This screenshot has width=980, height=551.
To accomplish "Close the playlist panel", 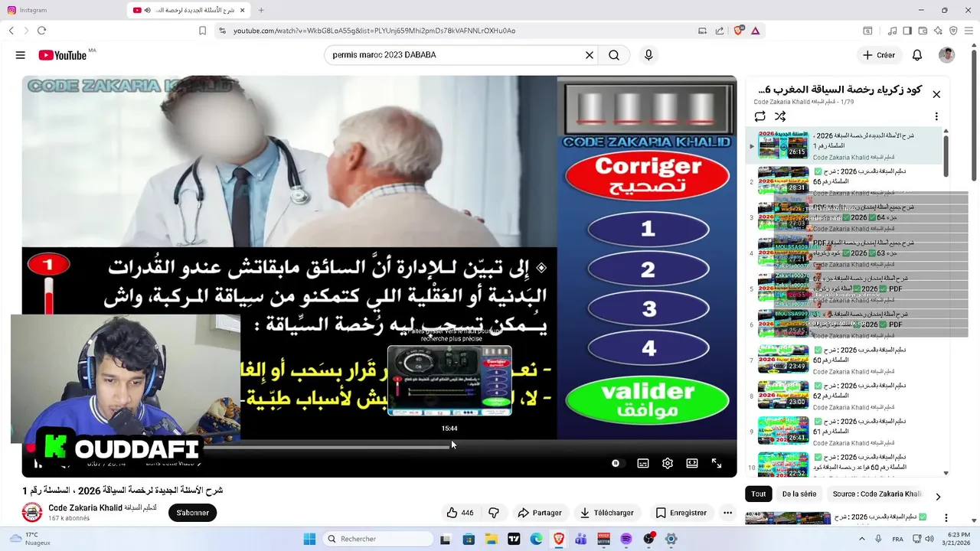I will tap(936, 94).
